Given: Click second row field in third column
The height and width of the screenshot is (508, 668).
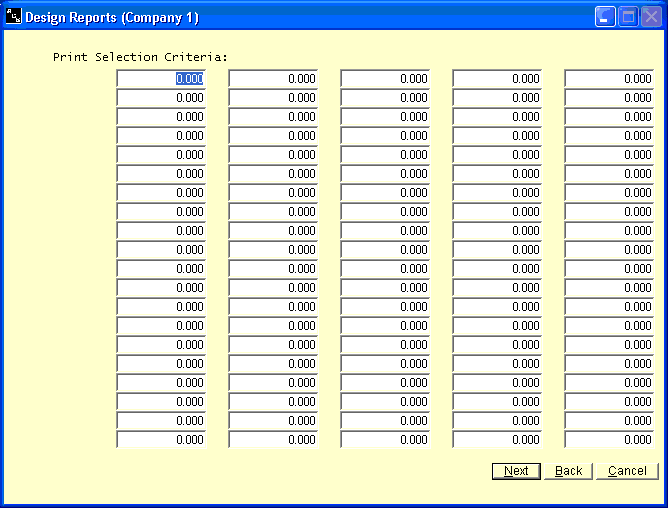Looking at the screenshot, I should point(385,98).
